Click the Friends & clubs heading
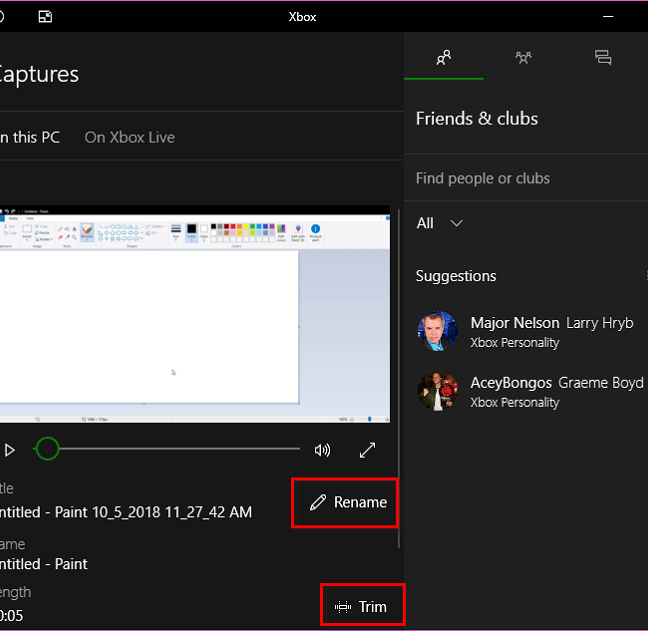The image size is (648, 631). pos(477,119)
